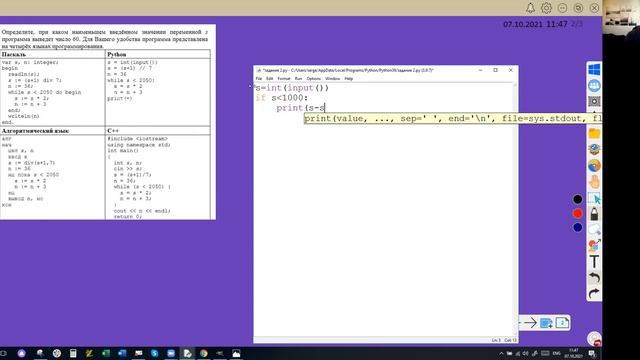Click the box with globe icon in toolbar

coord(594,149)
